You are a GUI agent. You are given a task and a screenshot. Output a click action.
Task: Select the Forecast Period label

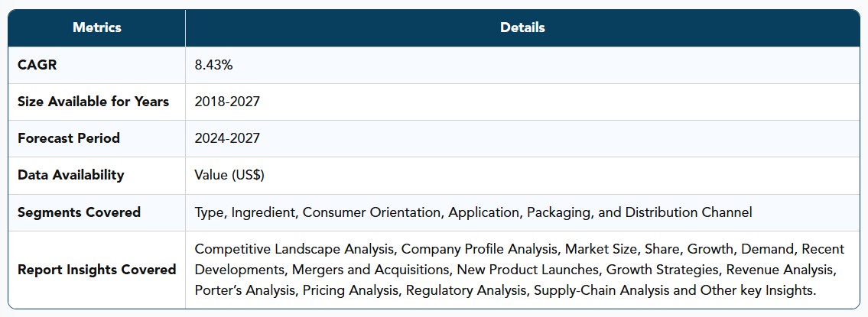tap(69, 138)
